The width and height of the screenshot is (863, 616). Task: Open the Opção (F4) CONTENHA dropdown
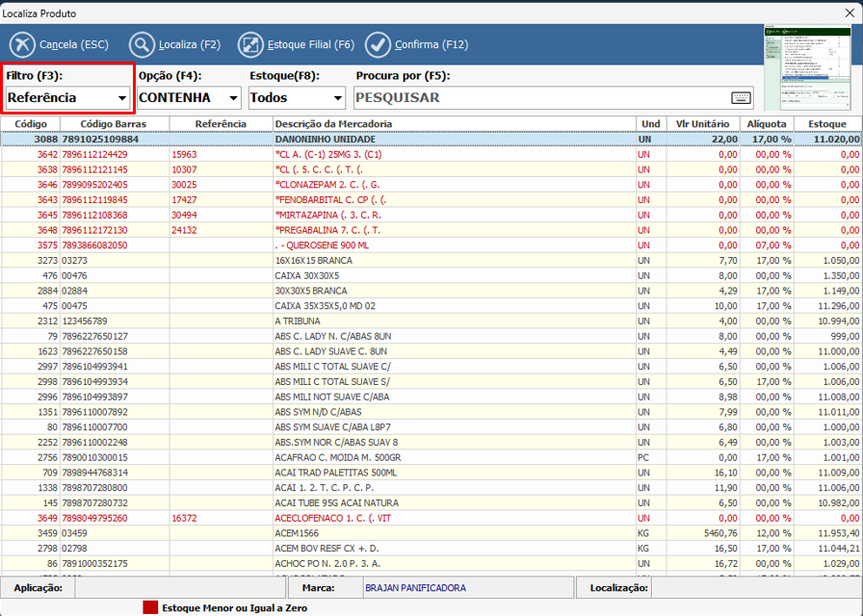pyautogui.click(x=233, y=98)
